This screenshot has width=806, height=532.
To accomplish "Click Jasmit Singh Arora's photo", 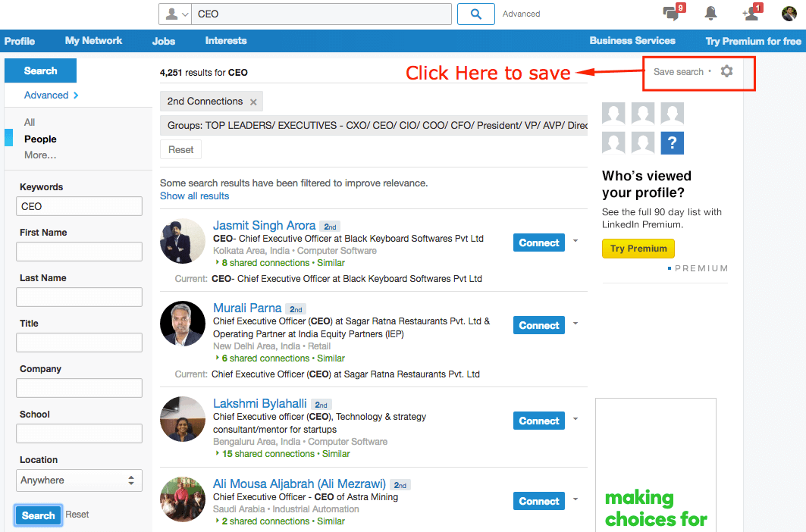I will click(x=183, y=241).
